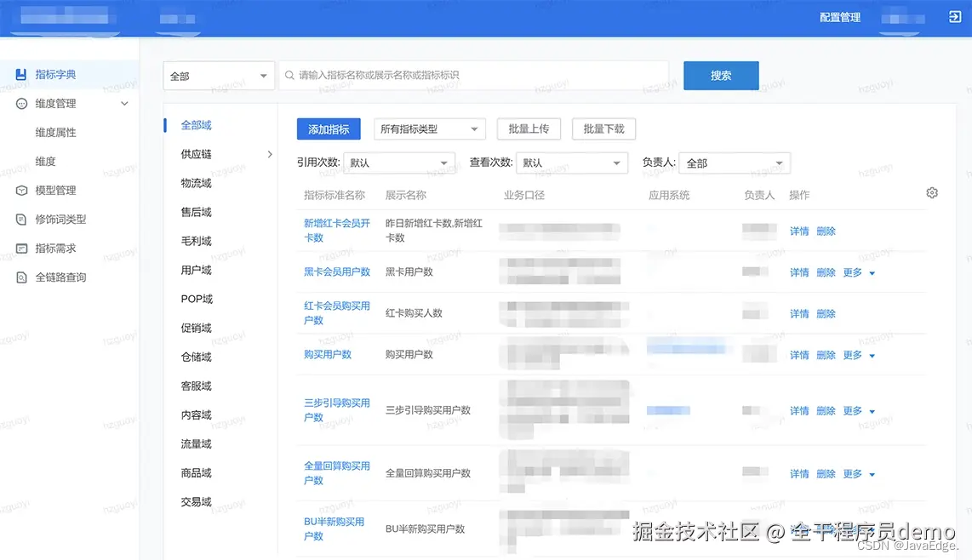Viewport: 972px width, 560px height.
Task: Focus the indicator name search field
Action: [x=474, y=75]
